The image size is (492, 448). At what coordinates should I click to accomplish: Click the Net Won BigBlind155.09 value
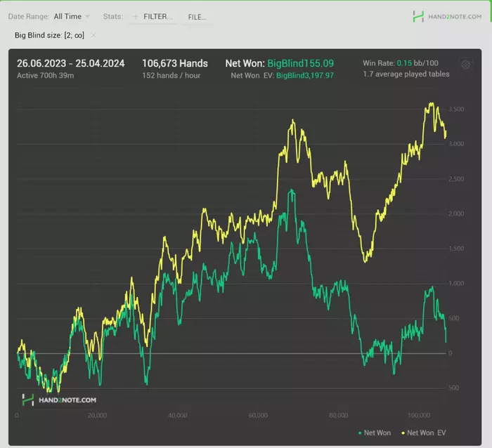[300, 63]
